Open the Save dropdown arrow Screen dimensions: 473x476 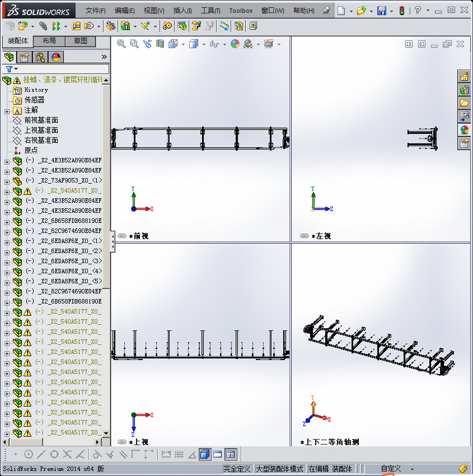point(391,11)
